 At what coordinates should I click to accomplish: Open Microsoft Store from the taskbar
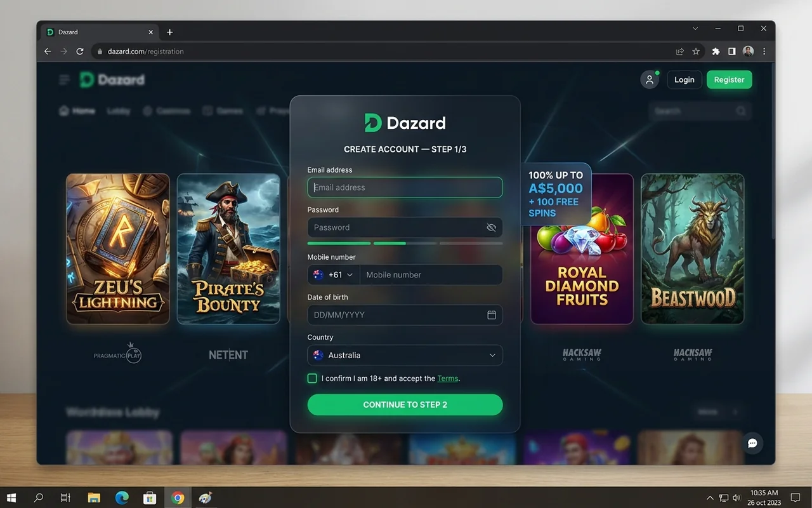pos(150,498)
